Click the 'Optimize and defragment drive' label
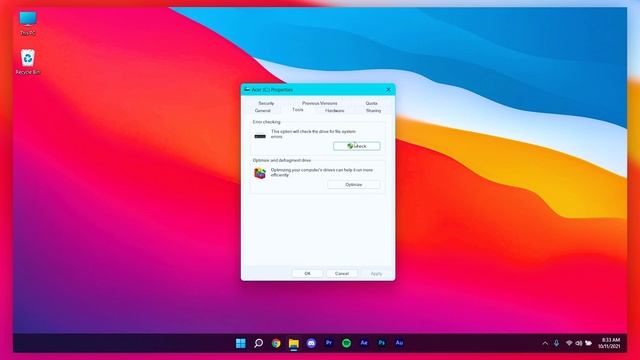This screenshot has height=360, width=640. click(x=282, y=160)
